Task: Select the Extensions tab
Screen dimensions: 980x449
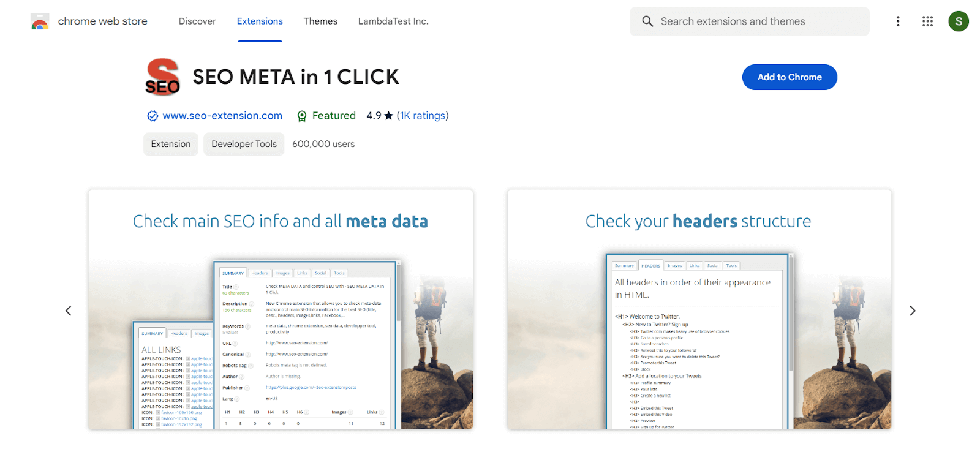Action: pos(260,21)
